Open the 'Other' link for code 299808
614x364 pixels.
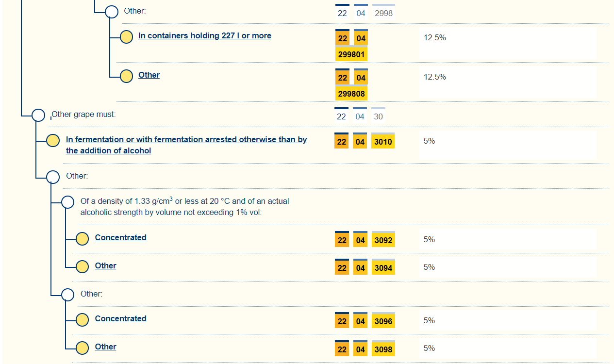pos(149,75)
